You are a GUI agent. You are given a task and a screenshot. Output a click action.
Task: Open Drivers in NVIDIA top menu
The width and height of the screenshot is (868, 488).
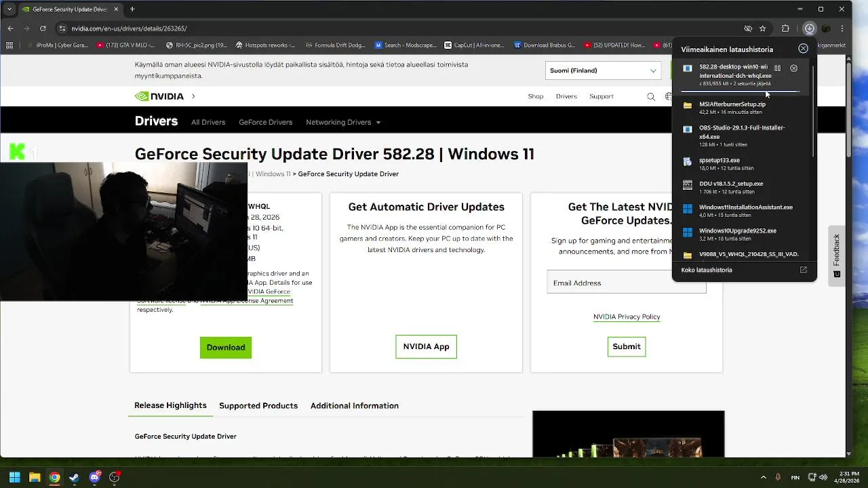[566, 96]
